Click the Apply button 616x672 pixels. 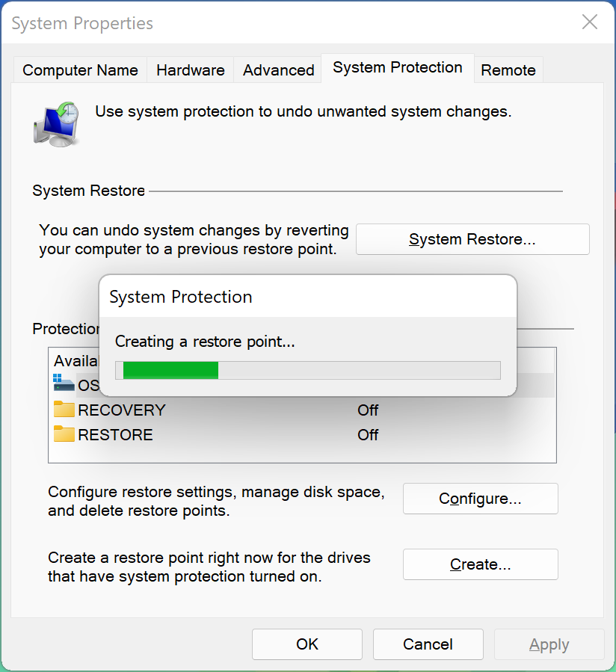[549, 644]
